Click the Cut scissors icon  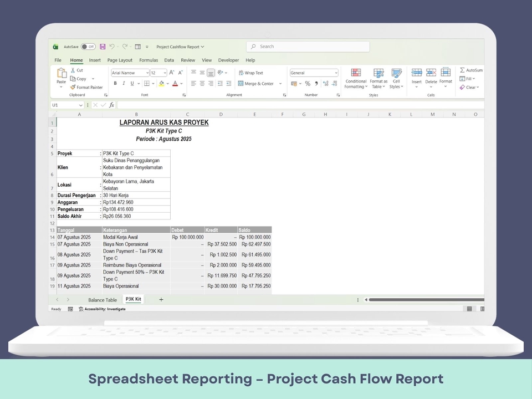(73, 70)
